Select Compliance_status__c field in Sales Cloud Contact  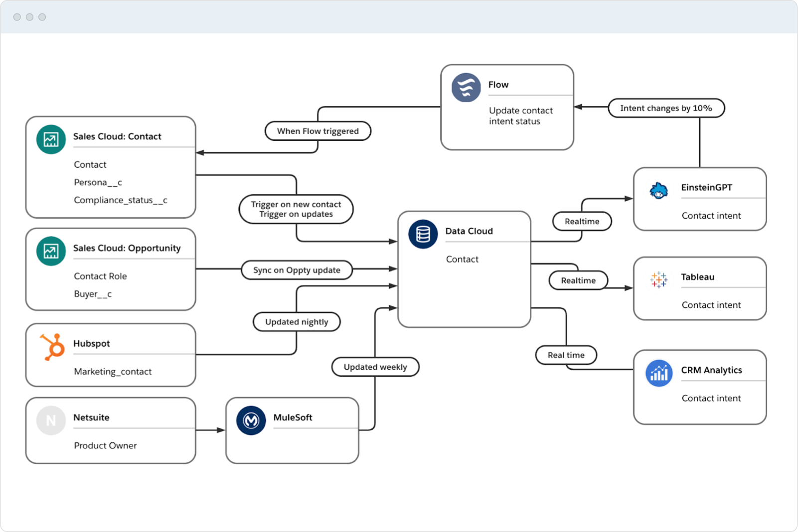click(121, 200)
